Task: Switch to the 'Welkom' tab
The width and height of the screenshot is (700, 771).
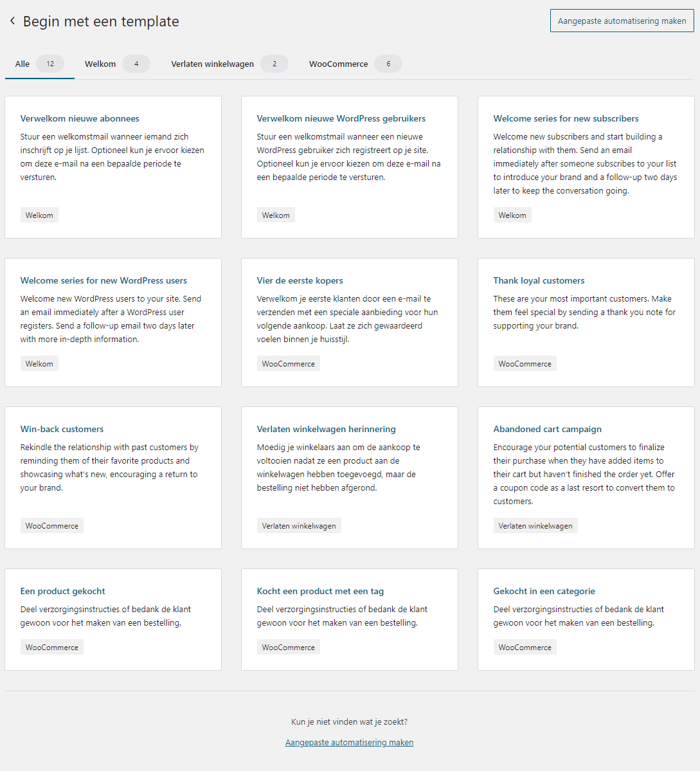Action: (x=117, y=64)
